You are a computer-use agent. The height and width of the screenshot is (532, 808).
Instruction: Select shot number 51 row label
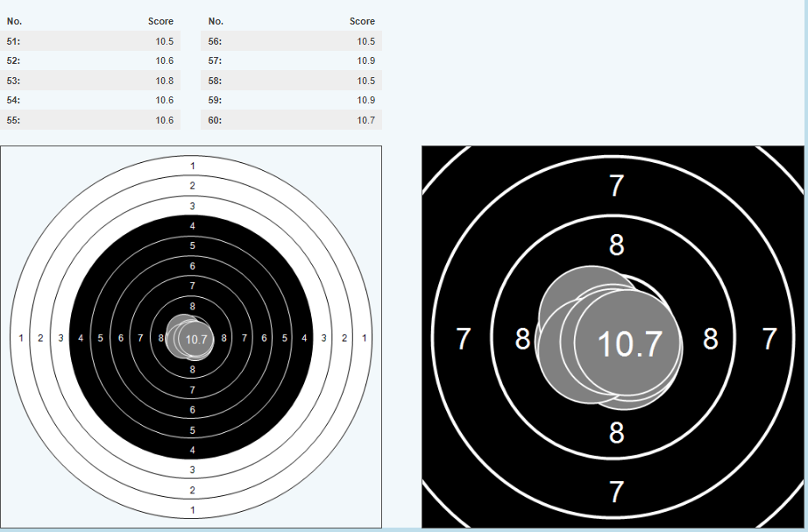pyautogui.click(x=13, y=41)
